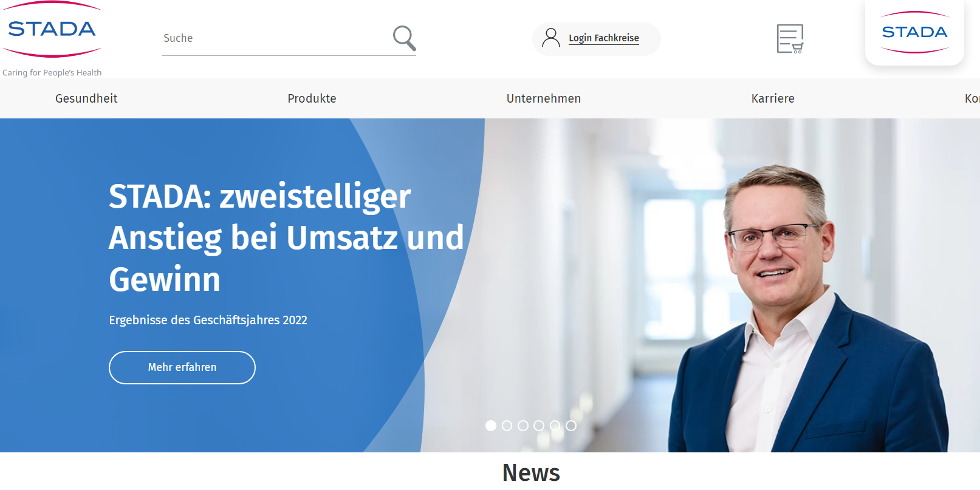Image resolution: width=980 pixels, height=490 pixels.
Task: Focus the Suche search field
Action: [276, 38]
